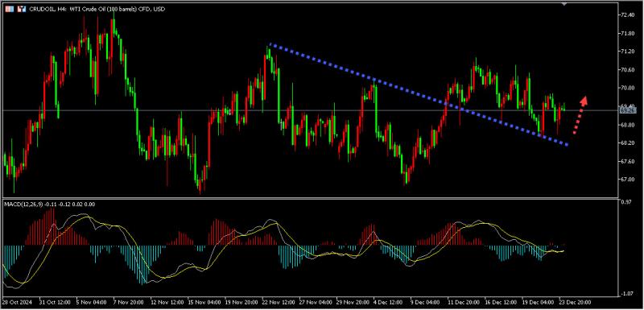Click the 67.00 price scale level
644x310 pixels.
coord(629,180)
